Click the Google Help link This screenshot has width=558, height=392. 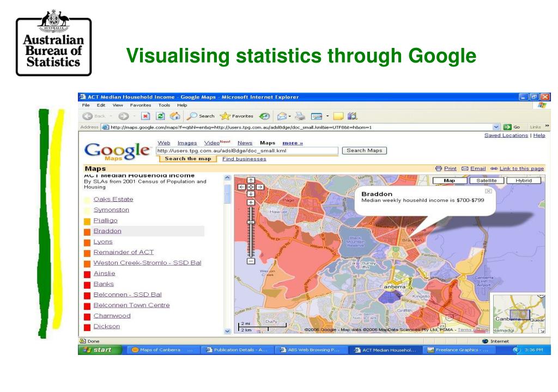(539, 136)
